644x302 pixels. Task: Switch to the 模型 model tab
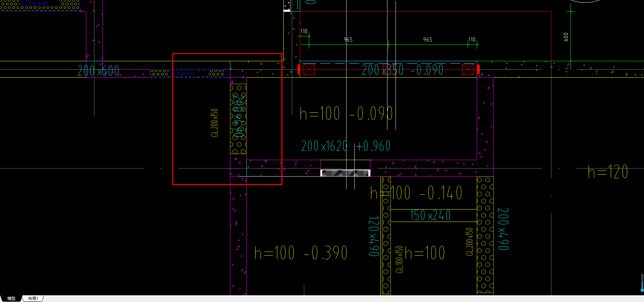[x=11, y=298]
